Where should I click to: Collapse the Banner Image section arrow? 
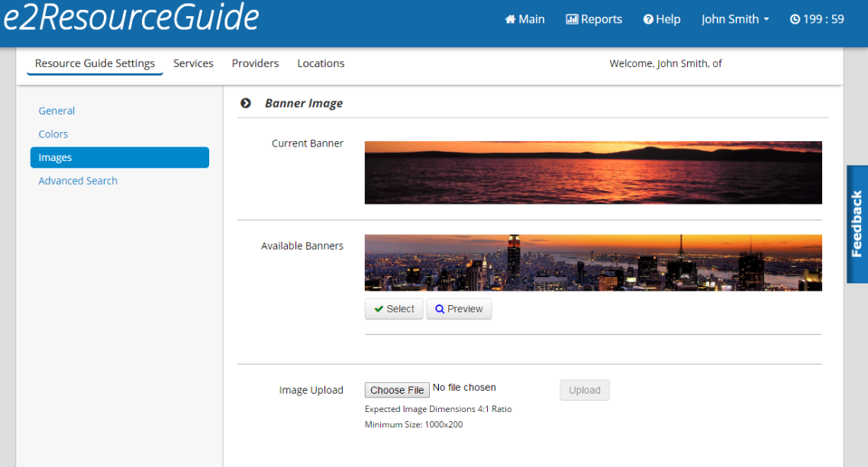pyautogui.click(x=246, y=103)
